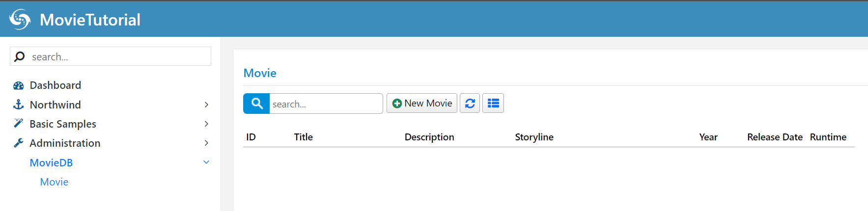Click the Administration wrench icon

(x=19, y=143)
